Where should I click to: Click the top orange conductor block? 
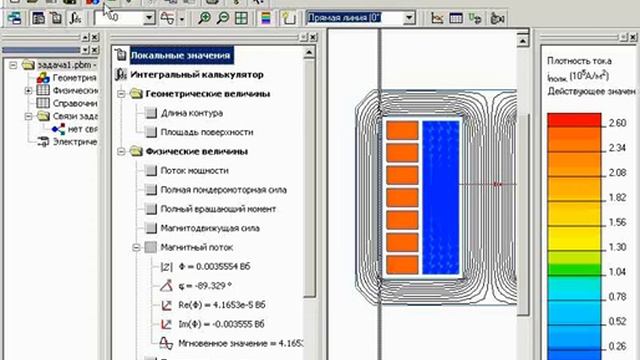tap(402, 130)
